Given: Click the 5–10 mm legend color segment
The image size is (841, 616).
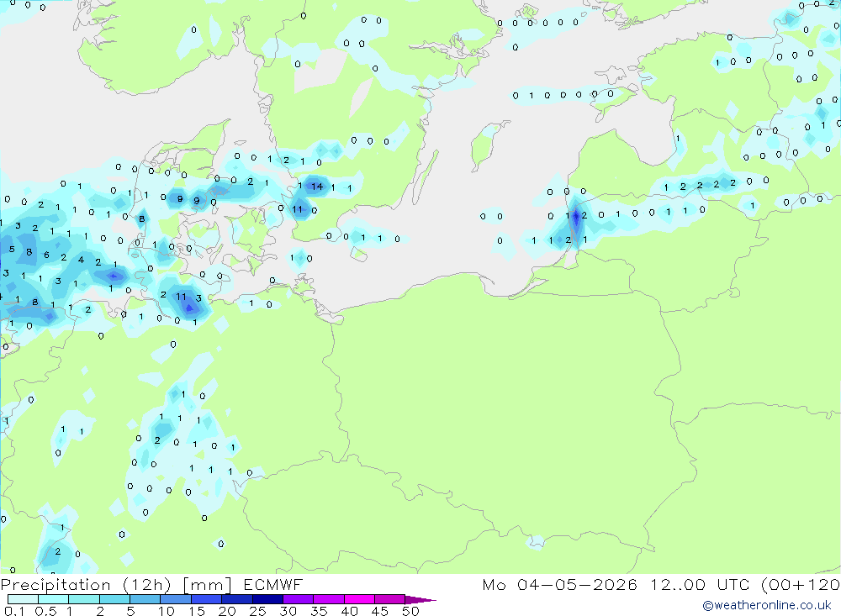Looking at the screenshot, I should 145,599.
